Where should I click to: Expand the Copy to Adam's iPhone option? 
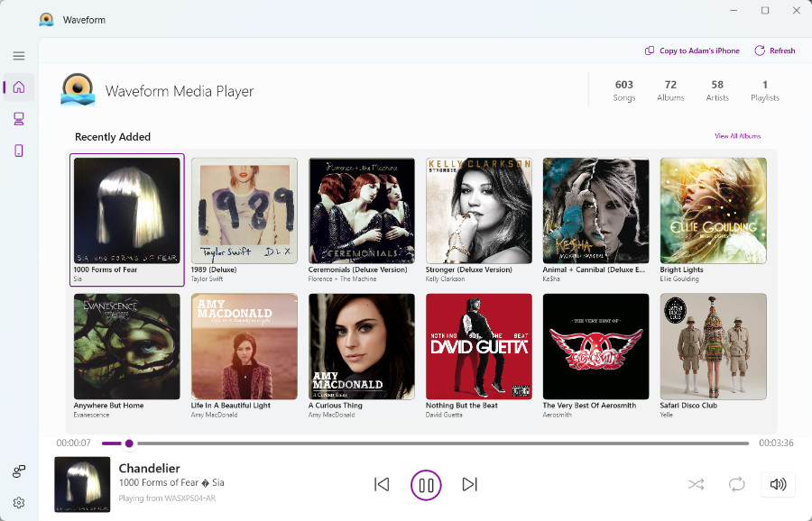691,50
